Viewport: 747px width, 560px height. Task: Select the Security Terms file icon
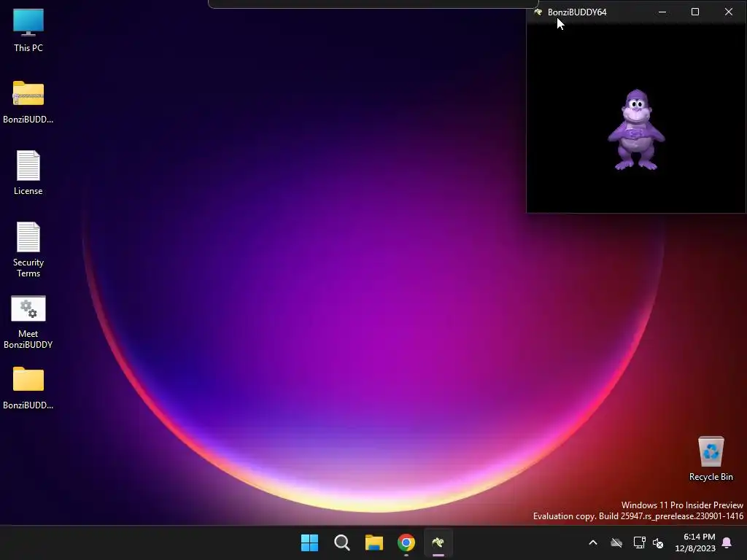pyautogui.click(x=28, y=249)
